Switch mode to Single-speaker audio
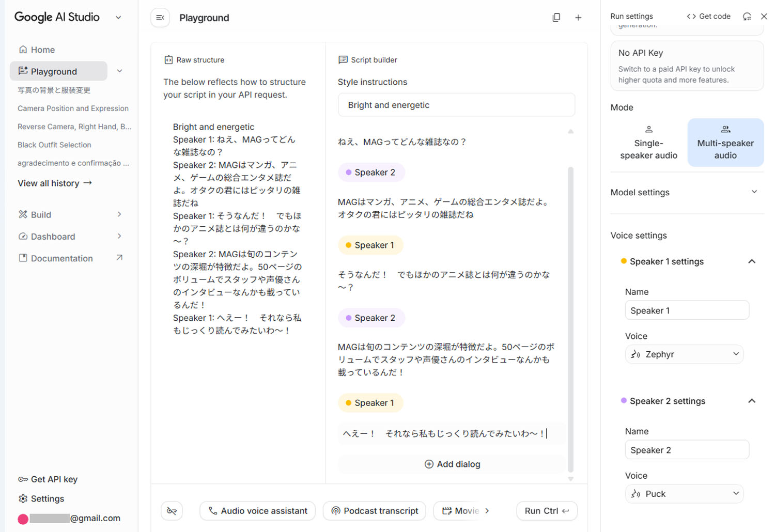This screenshot has width=775, height=532. pyautogui.click(x=648, y=143)
